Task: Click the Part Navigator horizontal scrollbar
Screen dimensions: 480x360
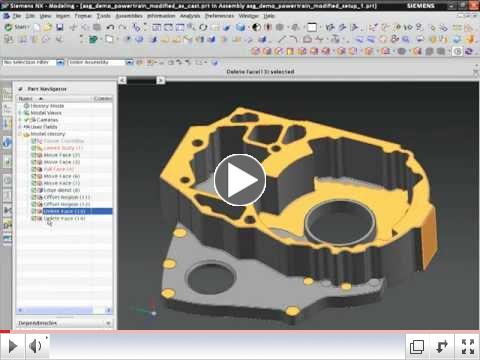Action: pos(64,310)
